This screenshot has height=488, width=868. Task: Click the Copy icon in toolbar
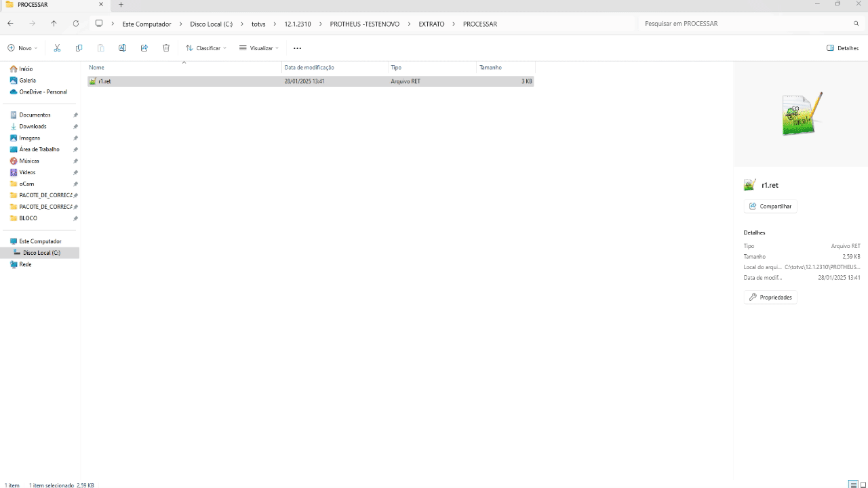[x=79, y=48]
